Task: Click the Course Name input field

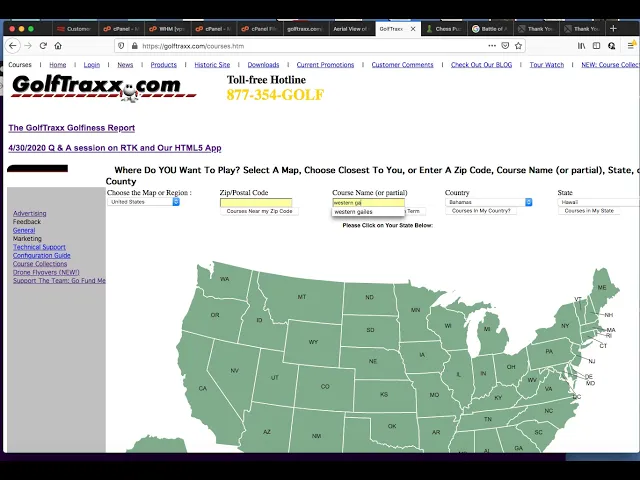Action: 369,202
